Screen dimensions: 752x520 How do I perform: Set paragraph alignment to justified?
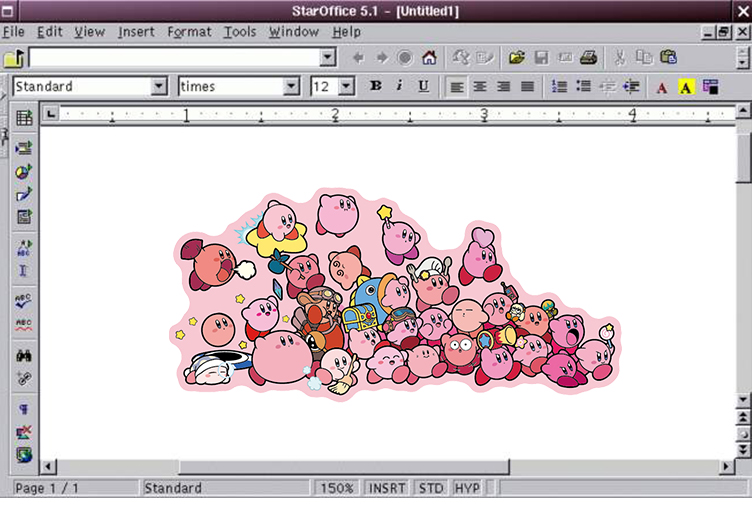(x=527, y=87)
